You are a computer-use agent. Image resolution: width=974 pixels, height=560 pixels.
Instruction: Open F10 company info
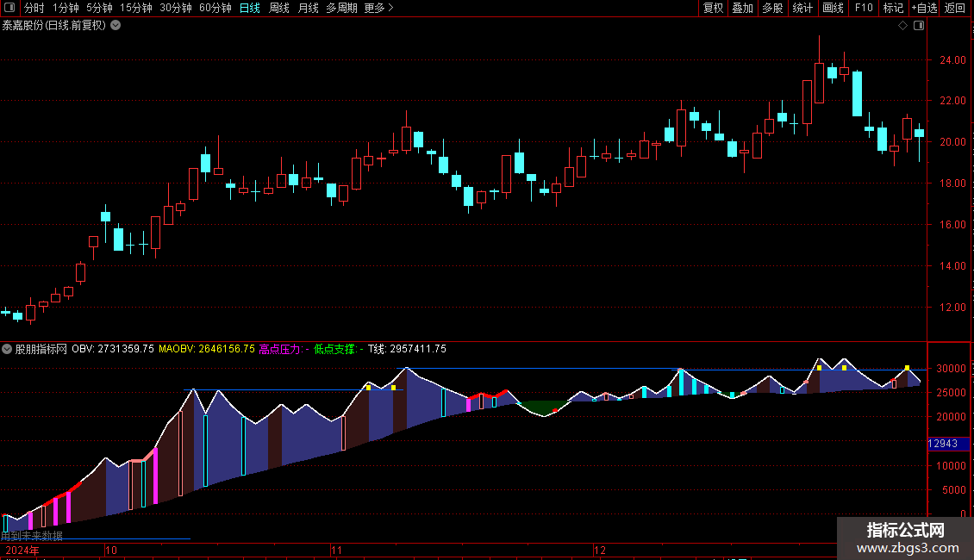tap(864, 8)
